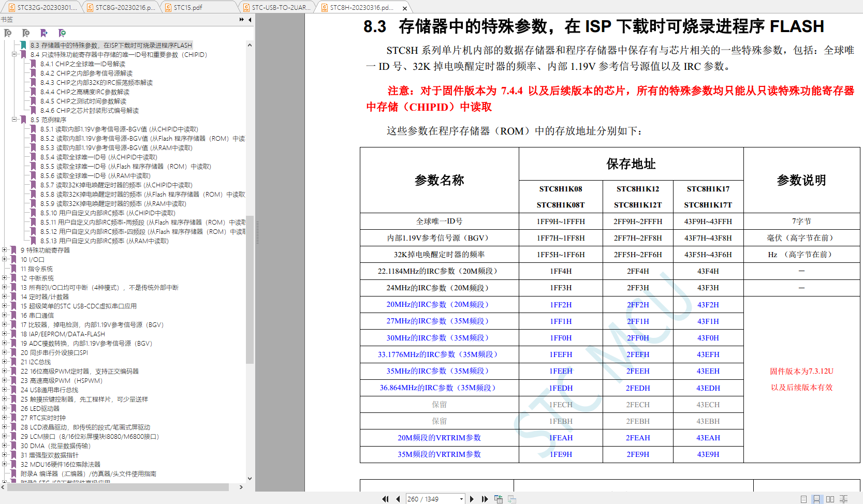
Task: Switch to STC-USB-TO-2UART tab
Action: tap(277, 7)
